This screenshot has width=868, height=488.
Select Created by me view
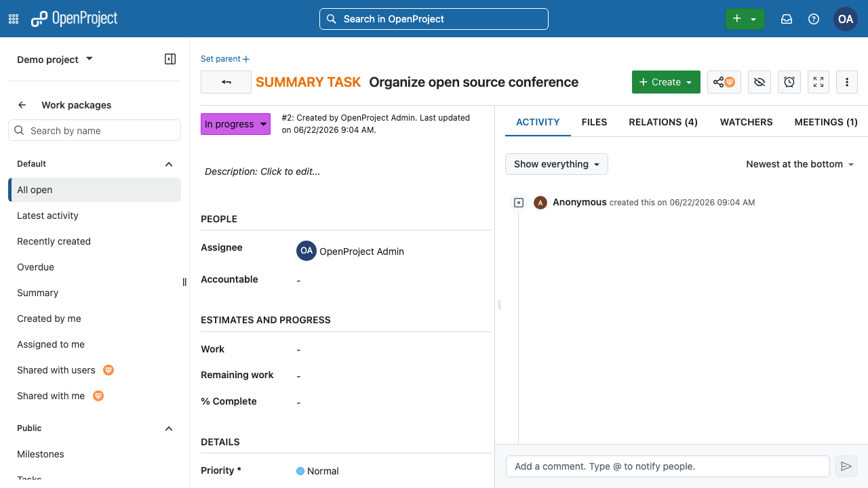click(95, 319)
